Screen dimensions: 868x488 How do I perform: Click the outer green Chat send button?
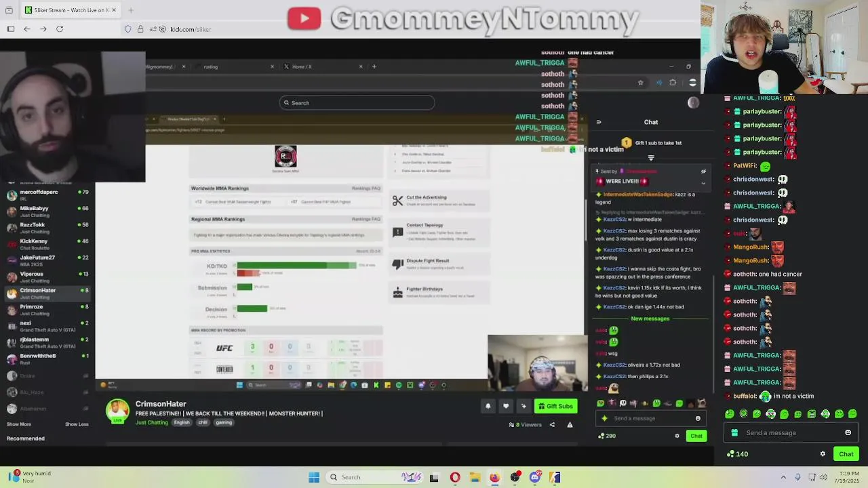[846, 454]
